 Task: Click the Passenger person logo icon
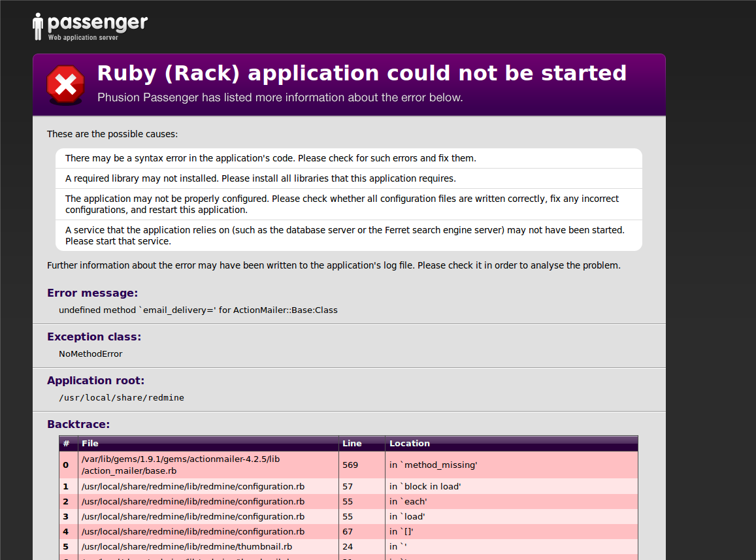pos(38,26)
